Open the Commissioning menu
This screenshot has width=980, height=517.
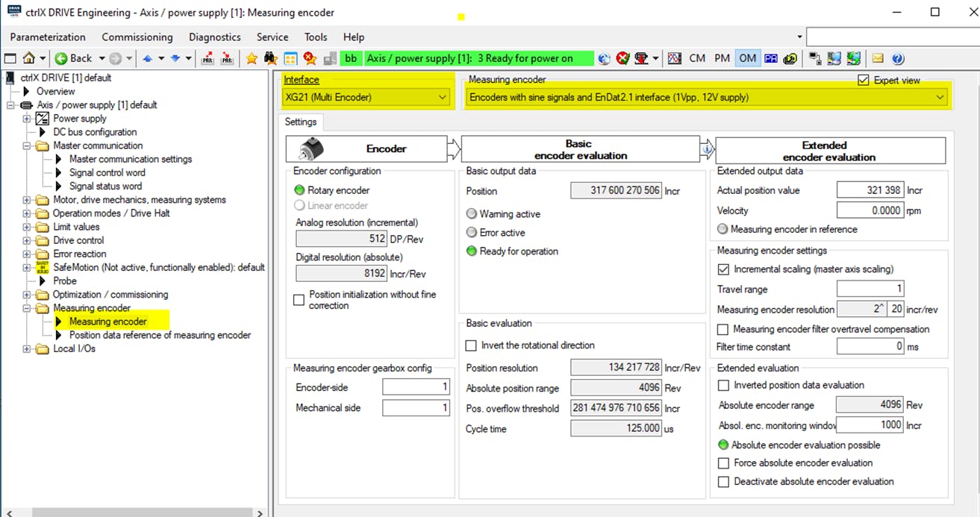[137, 37]
